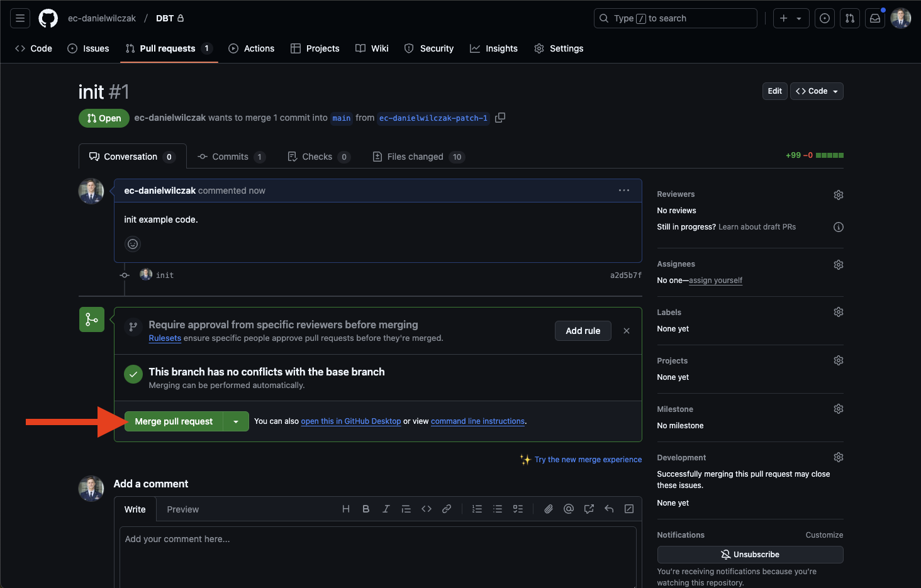Image resolution: width=921 pixels, height=588 pixels.
Task: Insert slash command in editor
Action: click(629, 509)
